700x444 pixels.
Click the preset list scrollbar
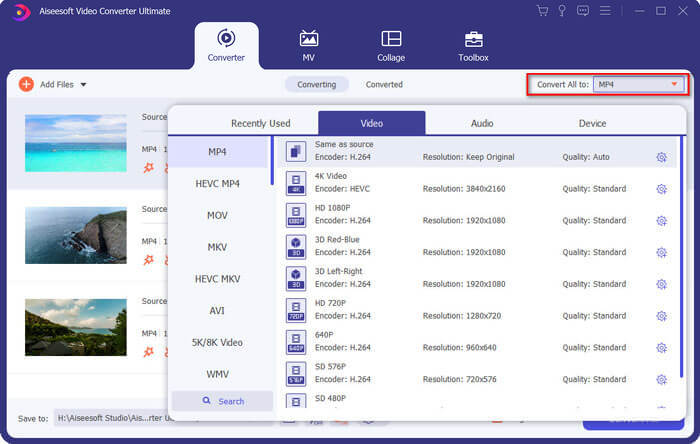(681, 257)
